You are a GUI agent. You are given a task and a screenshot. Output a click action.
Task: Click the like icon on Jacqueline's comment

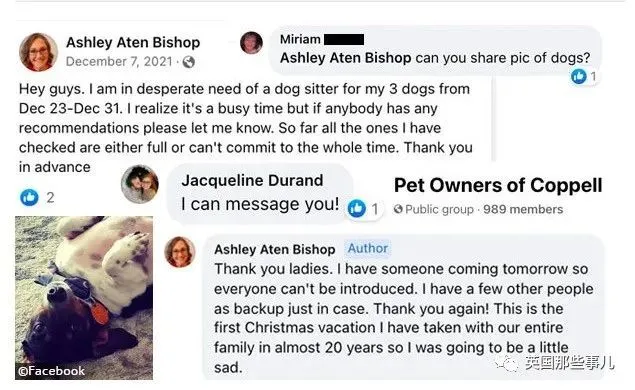[357, 209]
